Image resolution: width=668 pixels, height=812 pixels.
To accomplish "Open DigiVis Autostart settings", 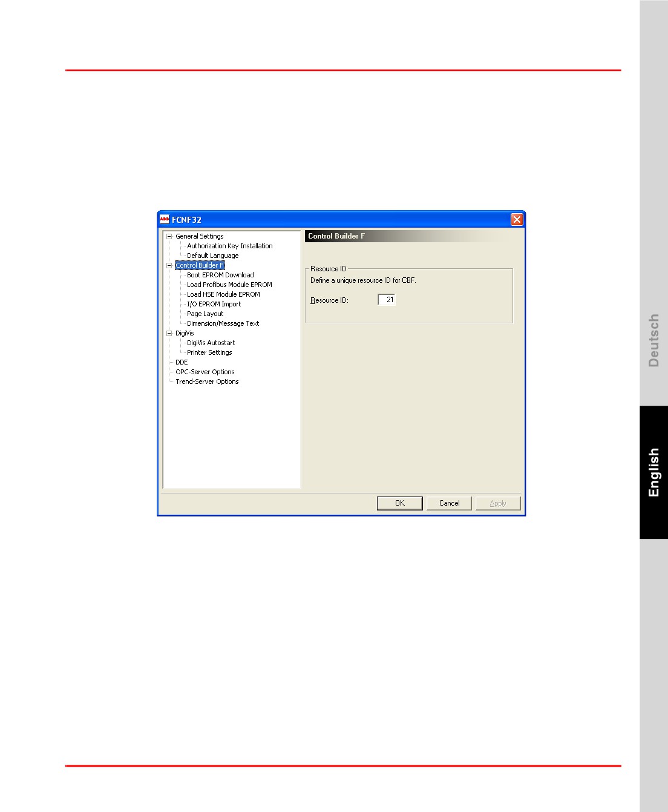I will coord(211,343).
